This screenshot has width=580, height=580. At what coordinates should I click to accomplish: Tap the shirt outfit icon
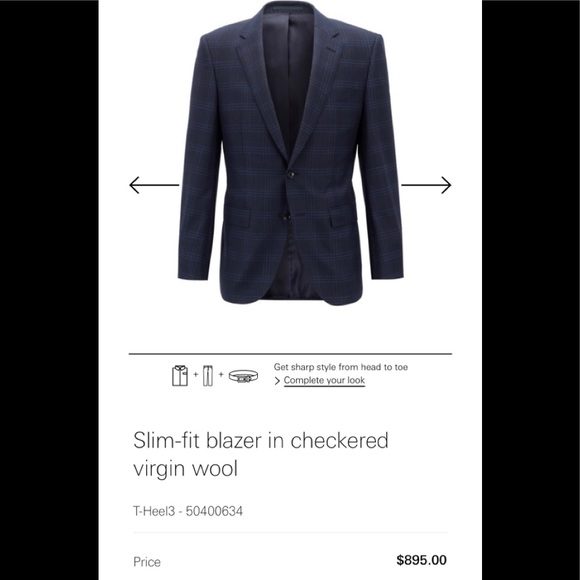click(180, 375)
